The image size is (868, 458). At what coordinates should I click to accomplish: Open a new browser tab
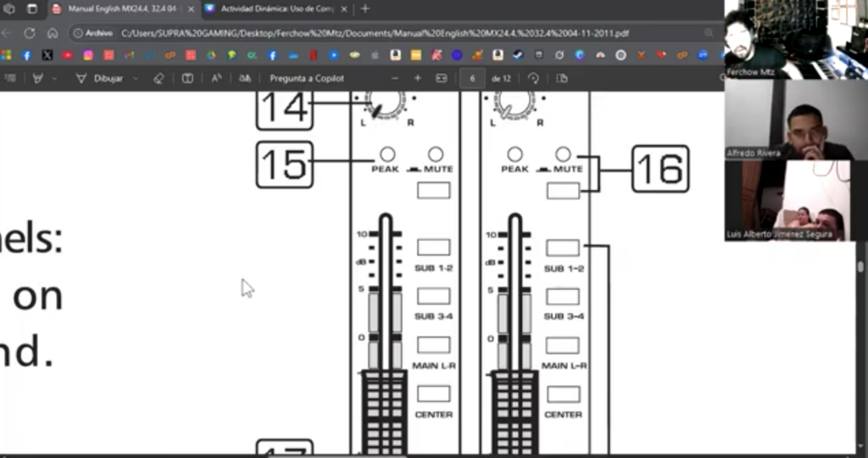click(365, 8)
